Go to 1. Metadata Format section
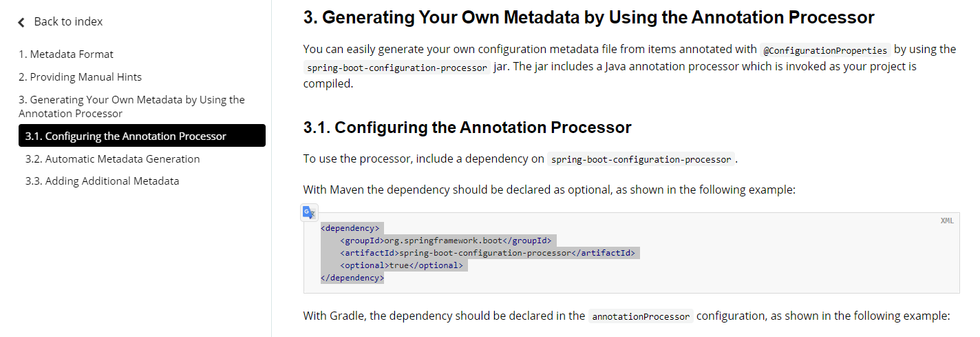This screenshot has height=337, width=980. click(66, 54)
